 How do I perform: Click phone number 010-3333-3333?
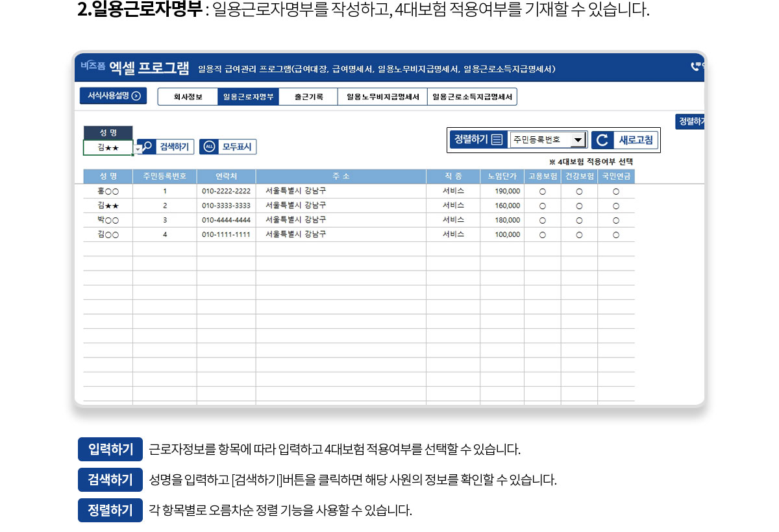pyautogui.click(x=226, y=206)
